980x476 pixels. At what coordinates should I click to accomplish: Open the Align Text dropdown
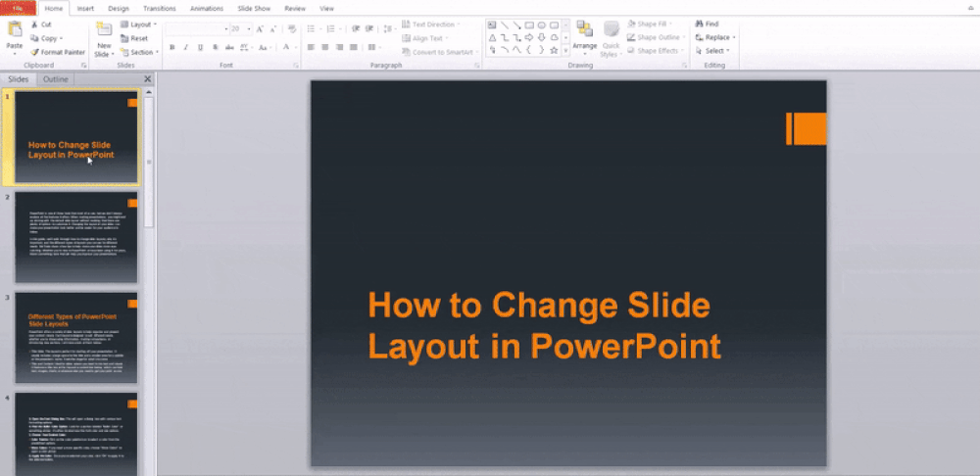click(425, 38)
